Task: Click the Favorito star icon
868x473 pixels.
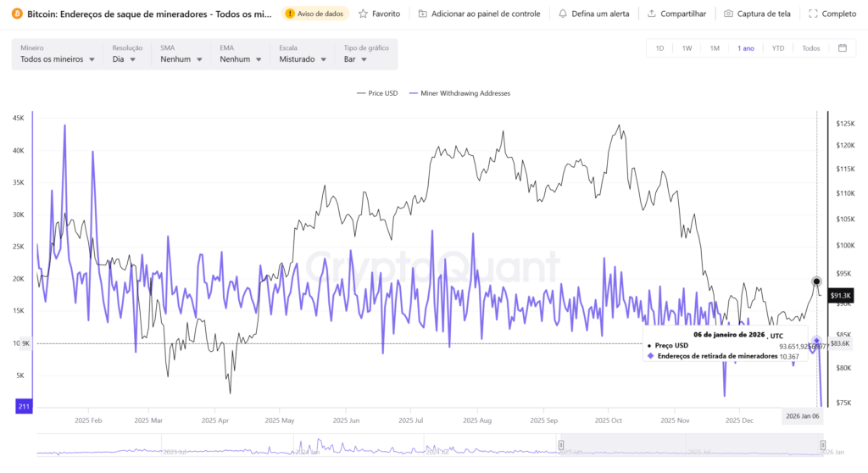Action: point(364,14)
